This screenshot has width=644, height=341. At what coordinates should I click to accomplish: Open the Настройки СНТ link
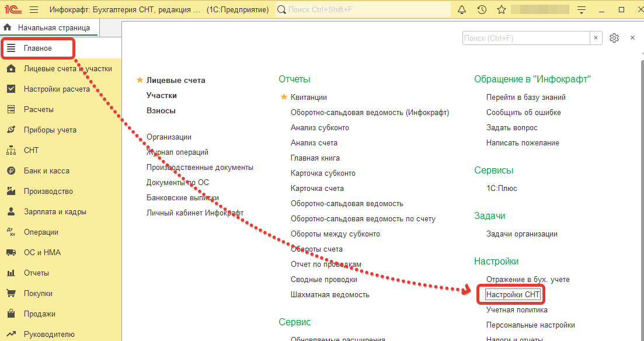point(514,295)
